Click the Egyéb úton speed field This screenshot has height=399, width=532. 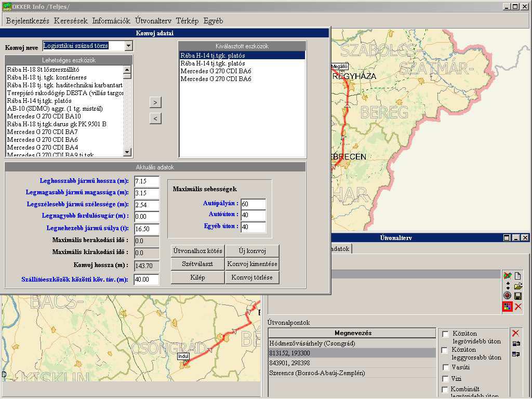click(x=253, y=227)
